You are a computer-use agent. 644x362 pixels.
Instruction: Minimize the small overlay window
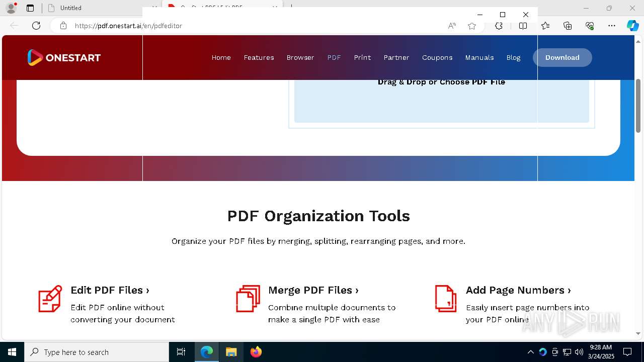click(480, 15)
